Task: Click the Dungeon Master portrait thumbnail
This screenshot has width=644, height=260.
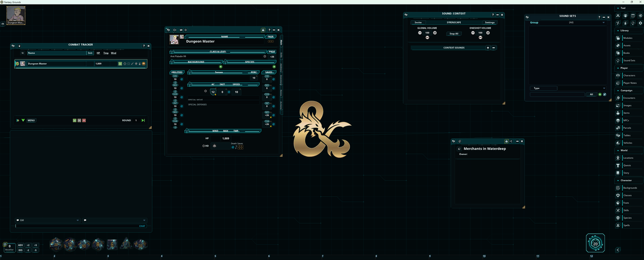Action: [x=17, y=16]
